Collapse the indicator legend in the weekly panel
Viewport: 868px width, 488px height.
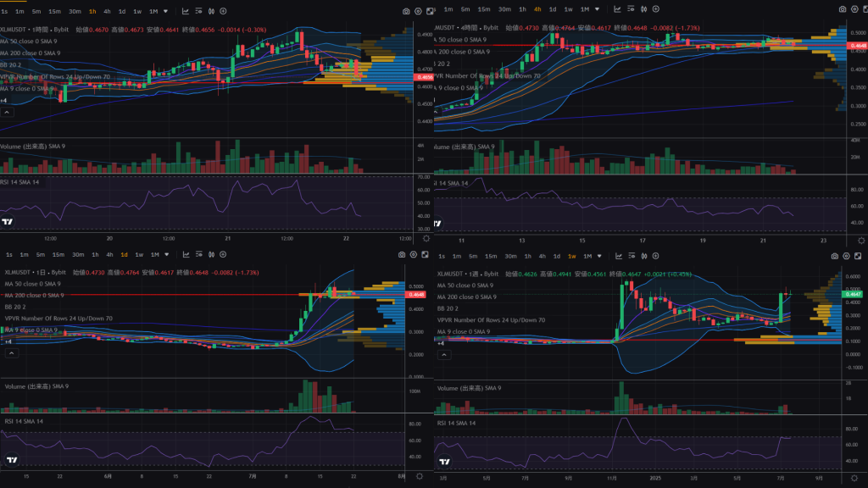click(444, 355)
